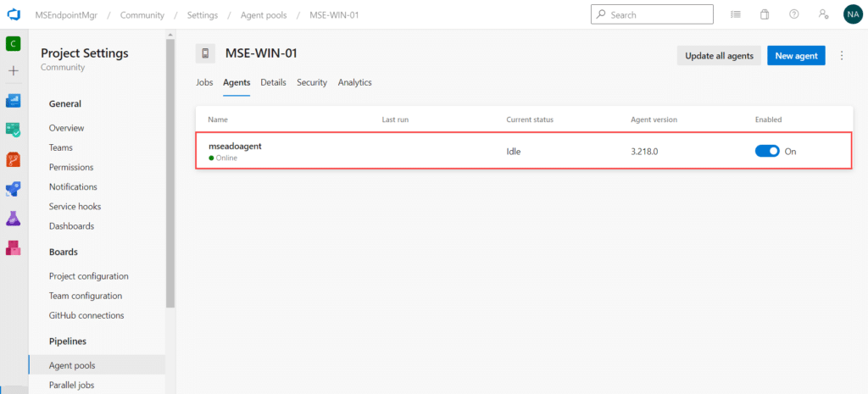This screenshot has height=394, width=868.
Task: Open the work items list icon in header
Action: point(736,15)
